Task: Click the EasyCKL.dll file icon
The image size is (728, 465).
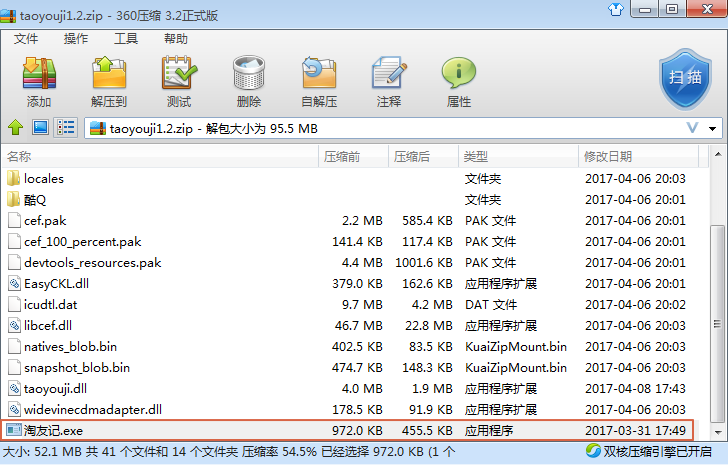Action: pyautogui.click(x=14, y=284)
